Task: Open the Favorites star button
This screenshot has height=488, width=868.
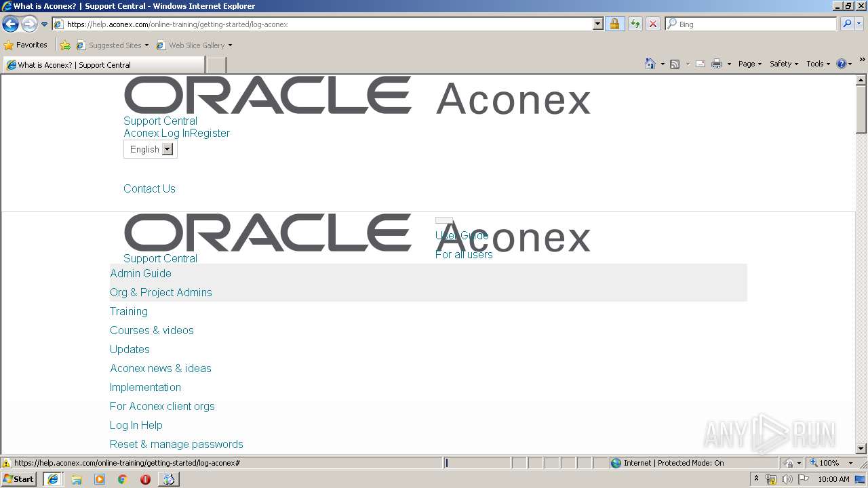Action: point(26,45)
